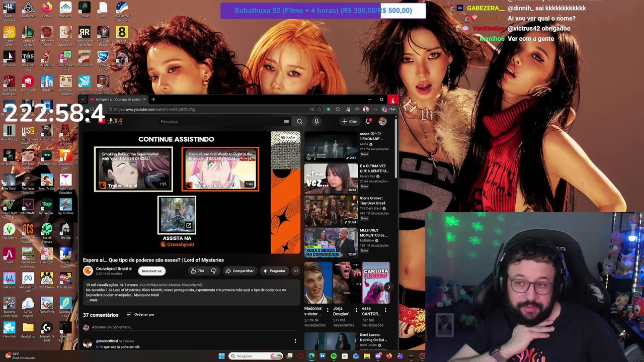Open options for BruxoOfficial comment

coord(295,341)
